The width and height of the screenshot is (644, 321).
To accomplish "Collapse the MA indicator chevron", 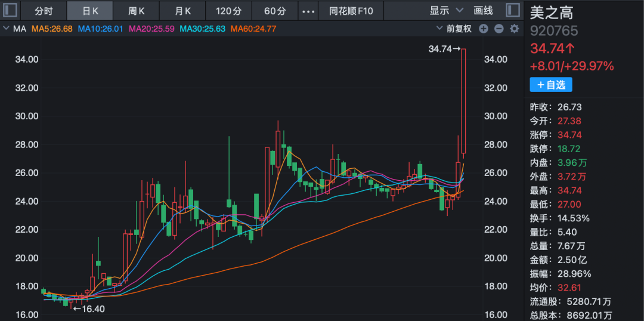I will 7,29.
